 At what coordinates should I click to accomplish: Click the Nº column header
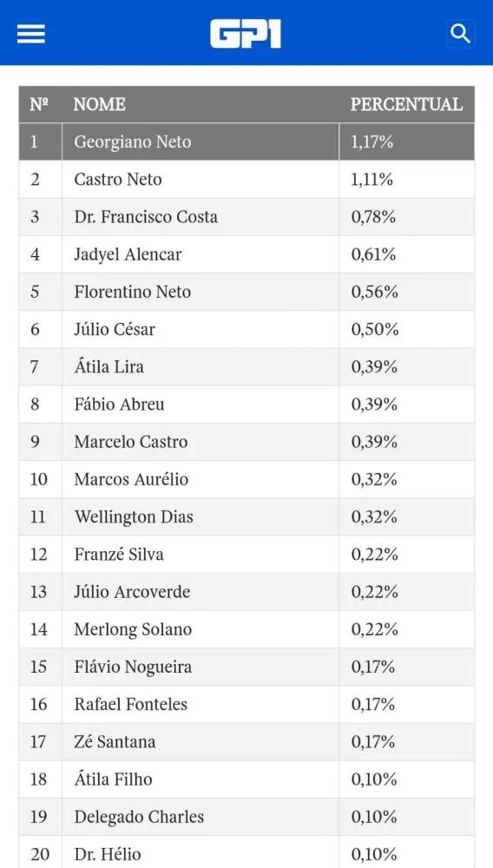(39, 104)
